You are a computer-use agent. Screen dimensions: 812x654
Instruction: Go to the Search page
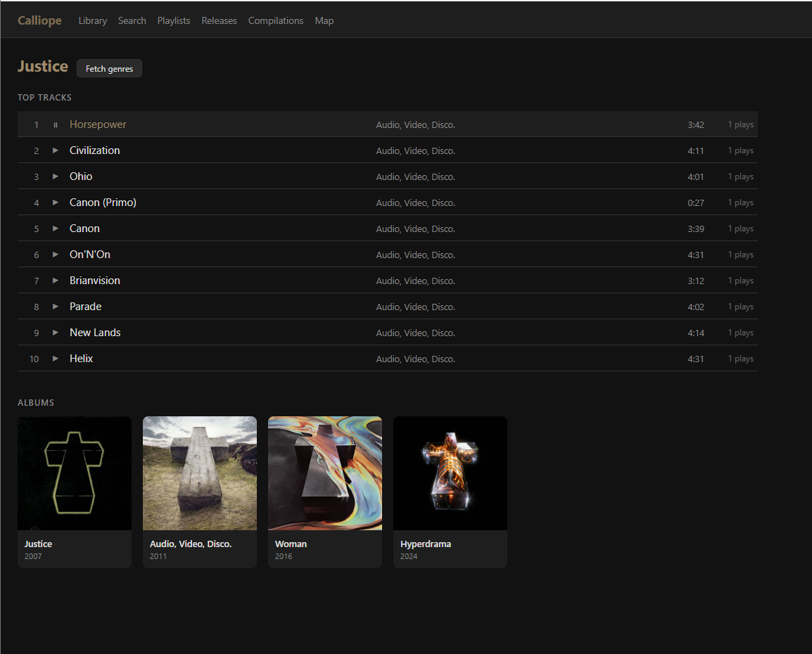coord(132,20)
